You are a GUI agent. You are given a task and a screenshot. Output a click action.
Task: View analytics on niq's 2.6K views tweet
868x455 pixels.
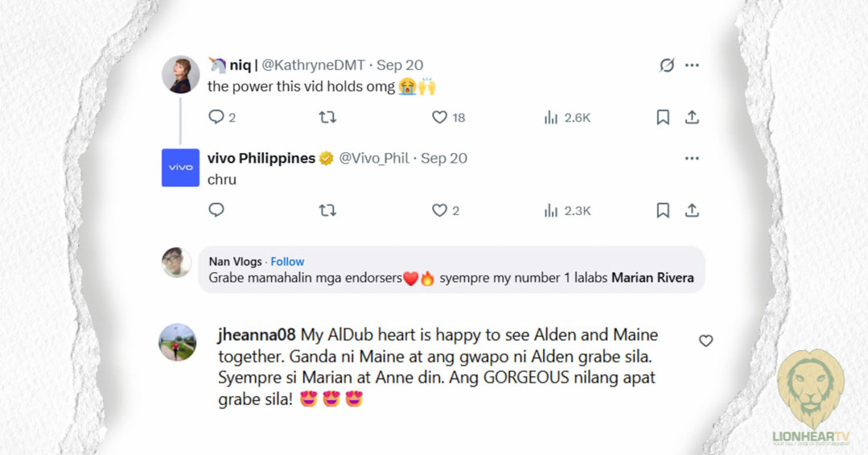551,118
